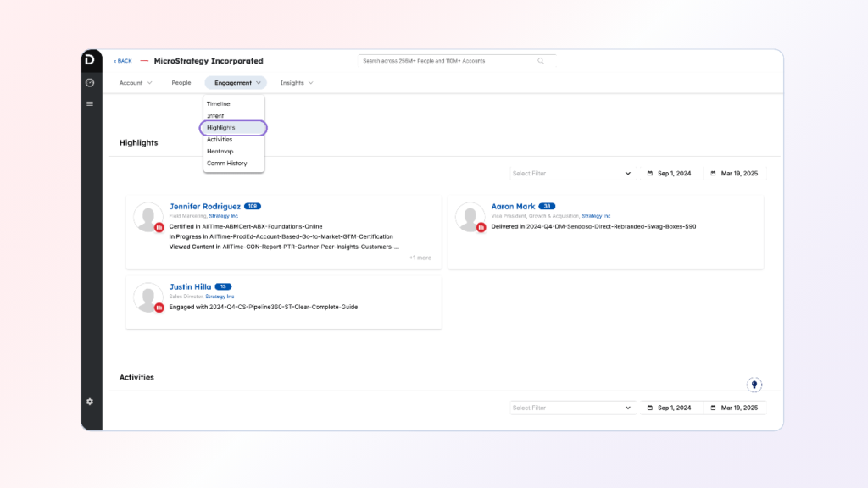Switch to the People tab
Screen dimensions: 868x488
point(181,83)
